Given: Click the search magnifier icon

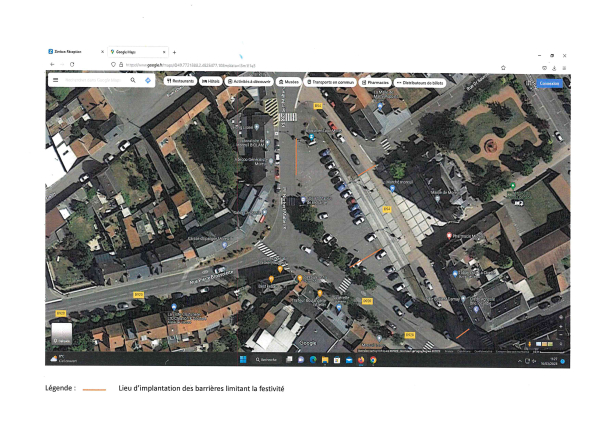Looking at the screenshot, I should (x=132, y=80).
